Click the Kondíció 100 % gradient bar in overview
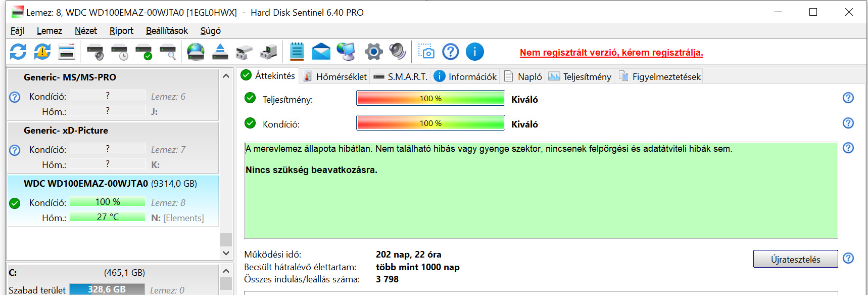The width and height of the screenshot is (868, 295). (x=430, y=123)
